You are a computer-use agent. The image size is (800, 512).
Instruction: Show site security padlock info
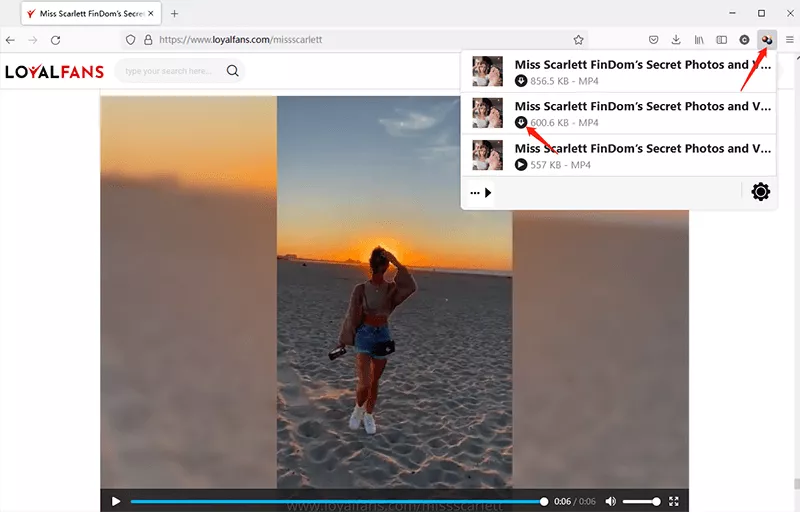pos(148,40)
